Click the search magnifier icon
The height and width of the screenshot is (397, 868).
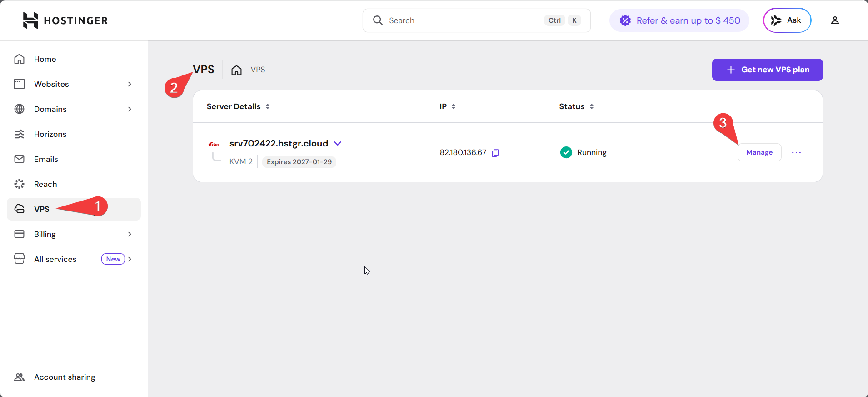pyautogui.click(x=378, y=20)
